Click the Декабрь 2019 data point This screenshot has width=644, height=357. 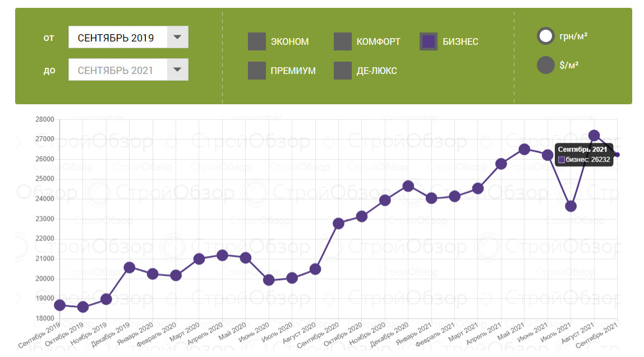(x=129, y=267)
